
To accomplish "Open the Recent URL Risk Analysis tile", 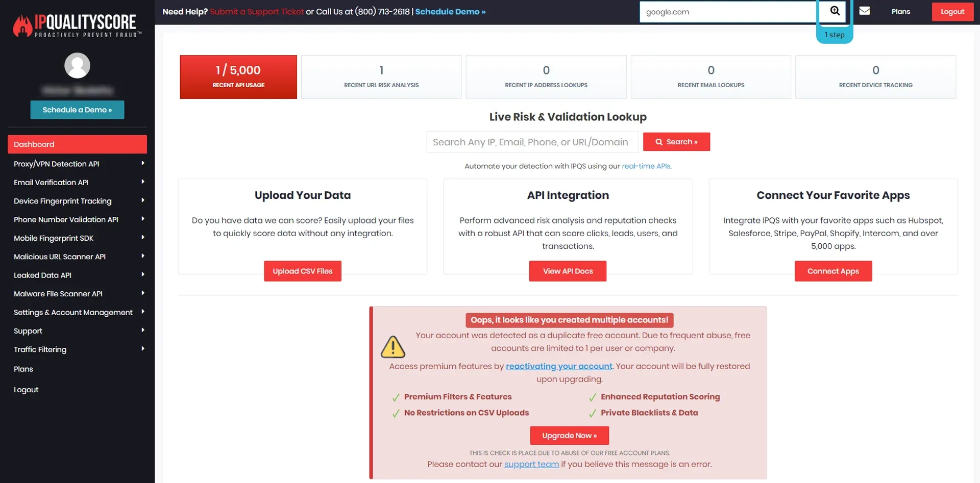I will [x=381, y=77].
